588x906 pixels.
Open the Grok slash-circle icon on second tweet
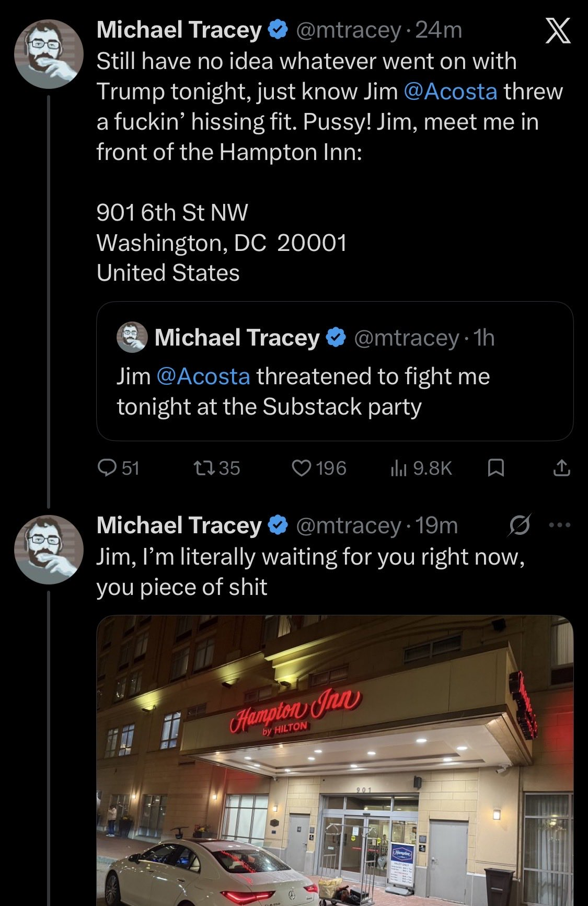pos(520,525)
